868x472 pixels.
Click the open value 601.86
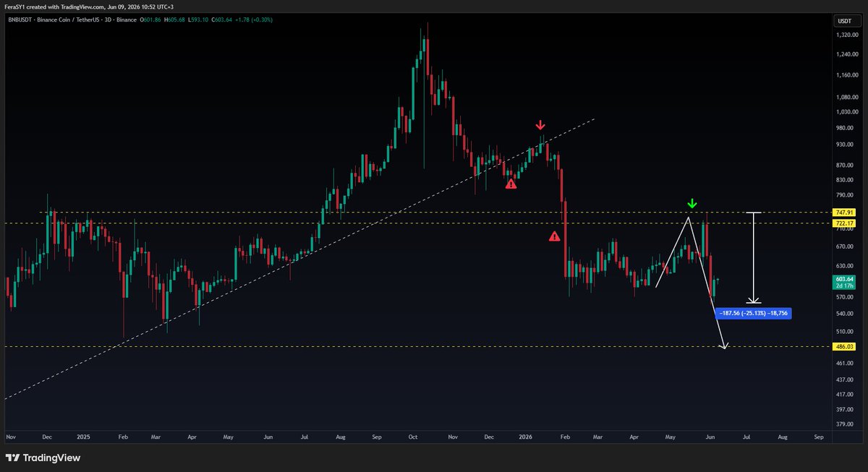[153, 20]
